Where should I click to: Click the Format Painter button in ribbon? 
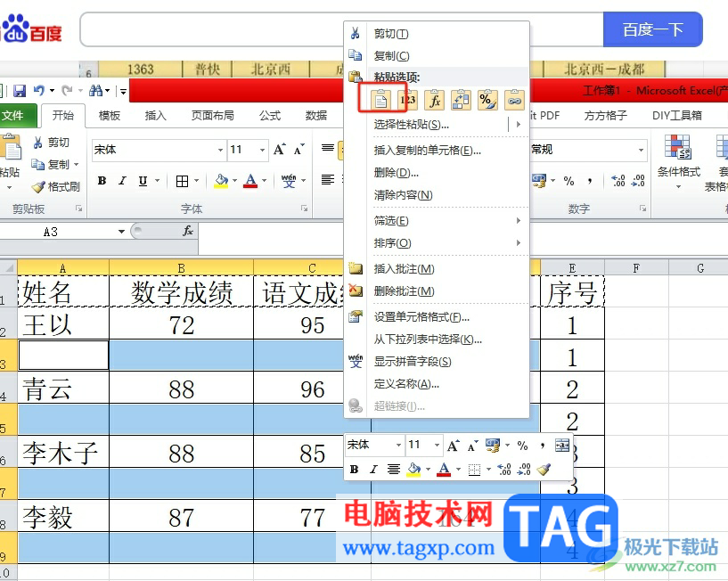56,187
